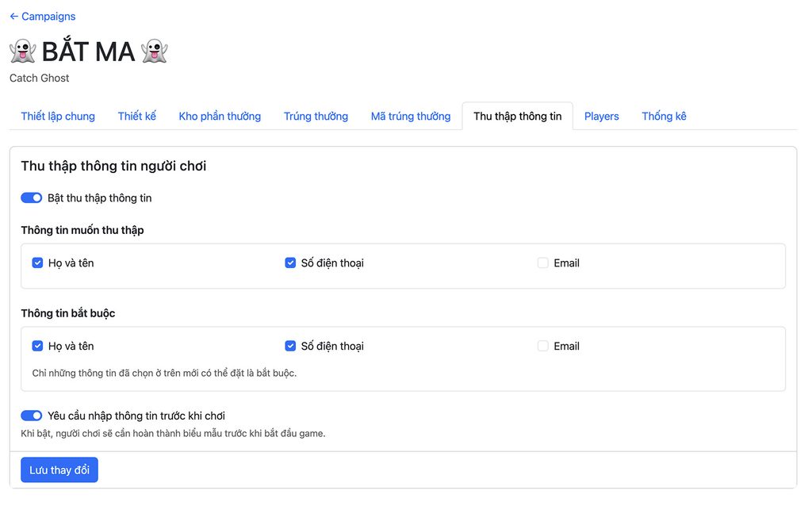Click the Lưu thay đổi button
This screenshot has width=812, height=506.
[59, 470]
